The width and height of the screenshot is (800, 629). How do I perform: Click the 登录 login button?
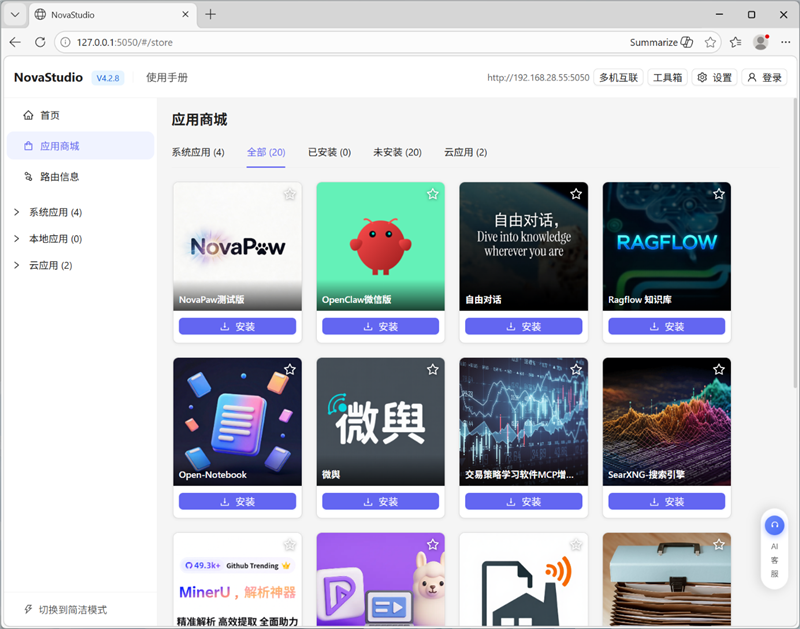point(764,78)
